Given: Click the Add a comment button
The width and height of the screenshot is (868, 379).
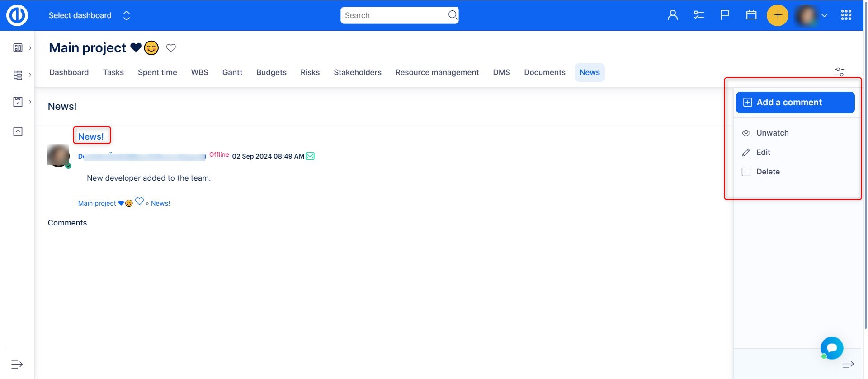Looking at the screenshot, I should point(795,103).
